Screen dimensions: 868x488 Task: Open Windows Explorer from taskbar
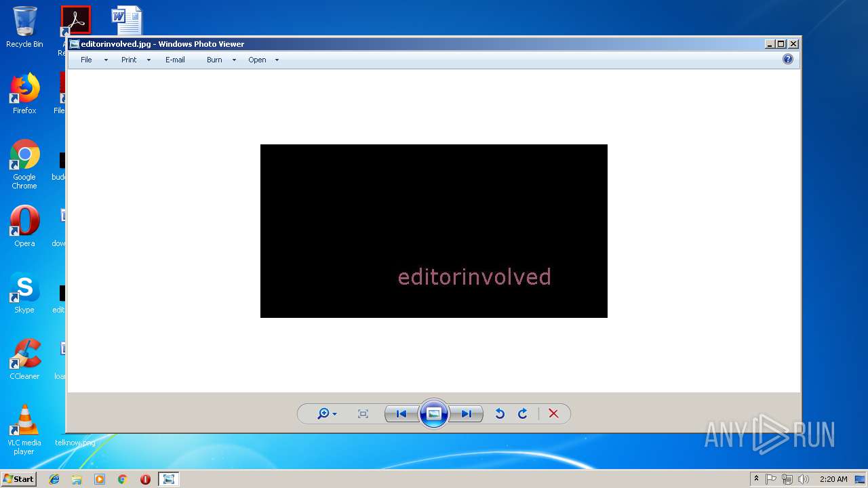point(77,479)
